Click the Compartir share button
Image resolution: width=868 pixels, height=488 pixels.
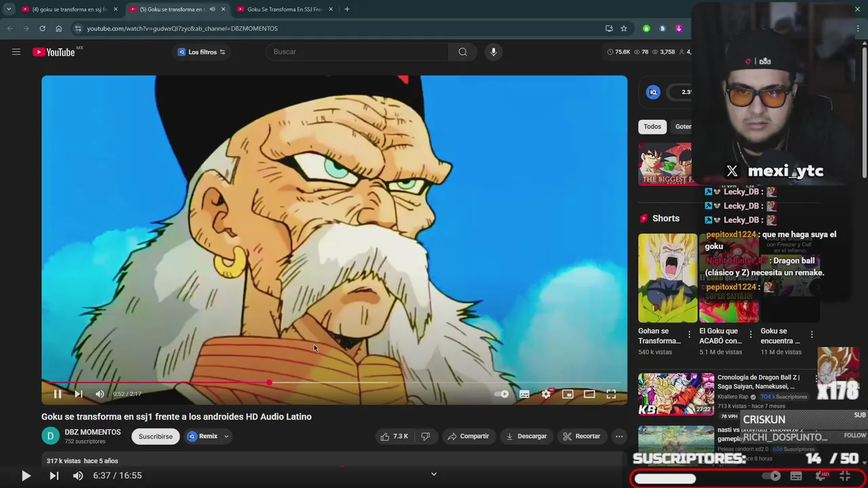click(468, 436)
